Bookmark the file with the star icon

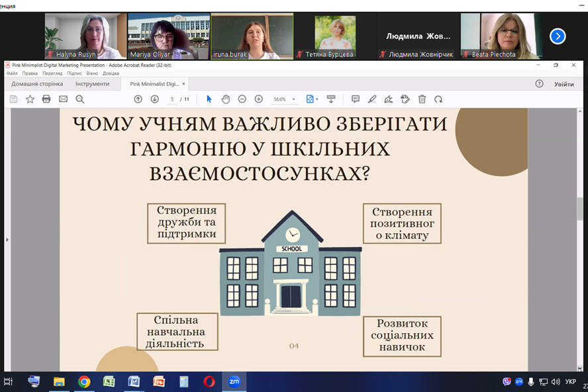pos(30,99)
